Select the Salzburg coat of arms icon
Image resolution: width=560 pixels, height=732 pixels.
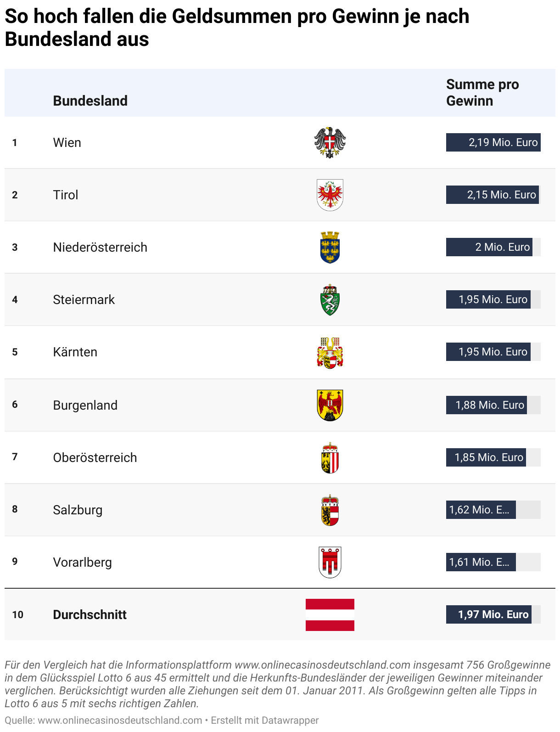[330, 510]
